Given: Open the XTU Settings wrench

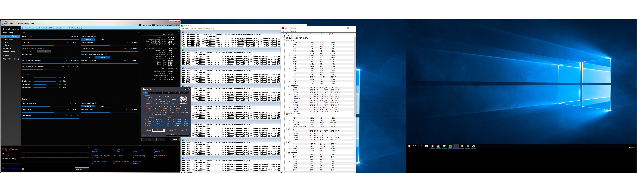Looking at the screenshot, I should coord(165,25).
